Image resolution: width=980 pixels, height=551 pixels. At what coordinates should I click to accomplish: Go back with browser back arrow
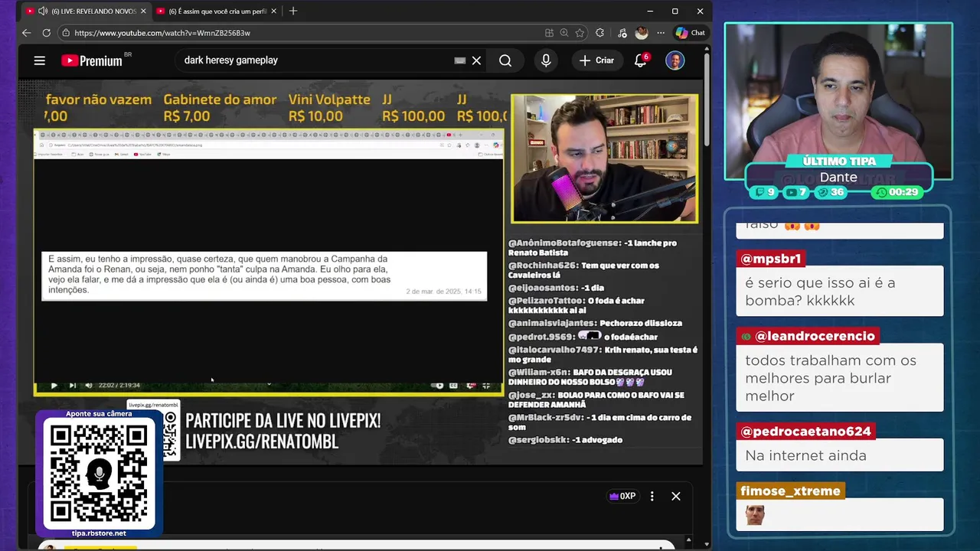[27, 33]
